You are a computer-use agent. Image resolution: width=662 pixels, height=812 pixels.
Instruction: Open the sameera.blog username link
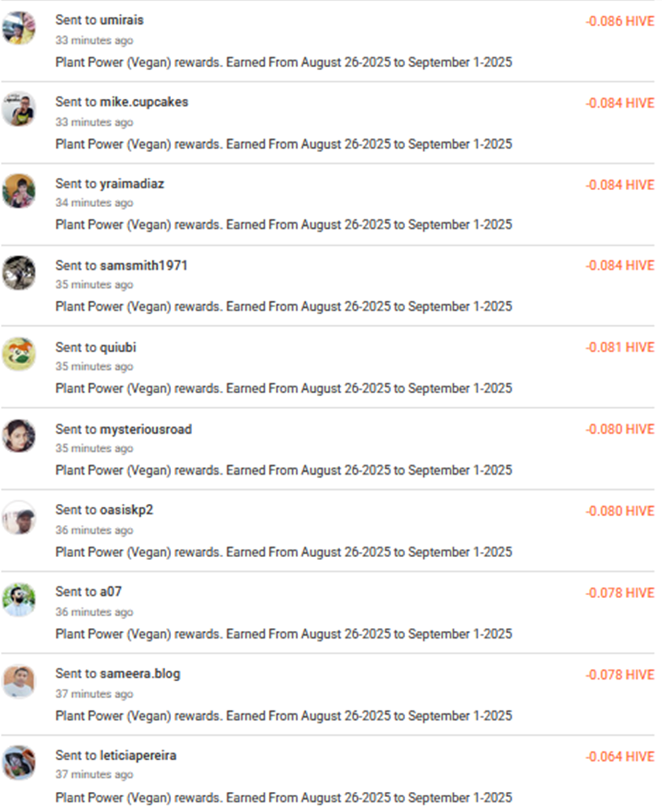140,674
